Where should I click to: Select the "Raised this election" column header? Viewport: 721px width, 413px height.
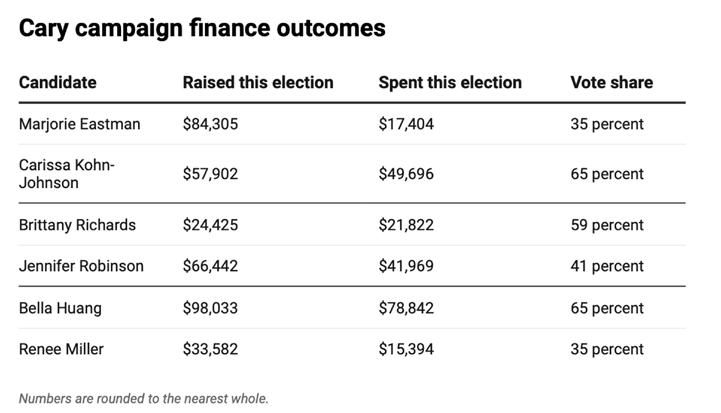pyautogui.click(x=258, y=82)
